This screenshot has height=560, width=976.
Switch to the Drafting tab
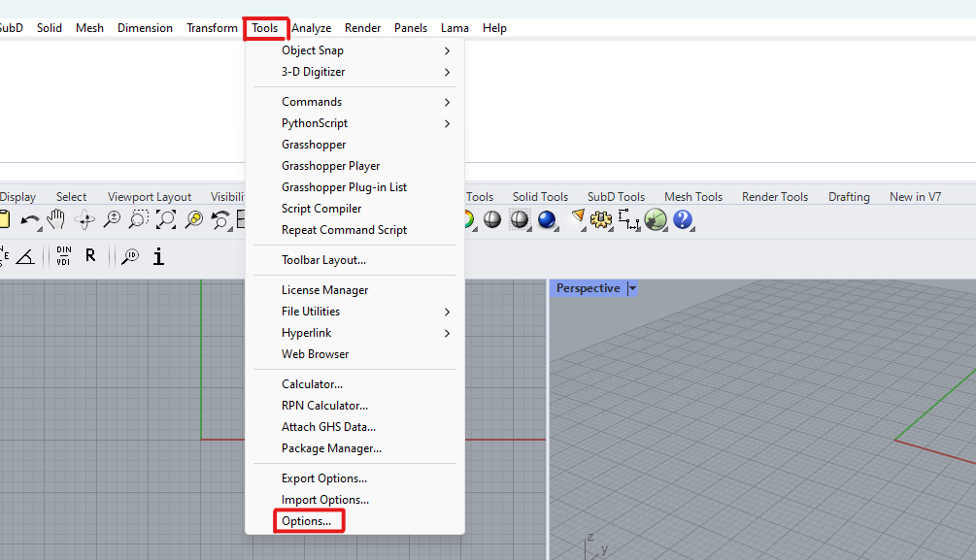849,197
